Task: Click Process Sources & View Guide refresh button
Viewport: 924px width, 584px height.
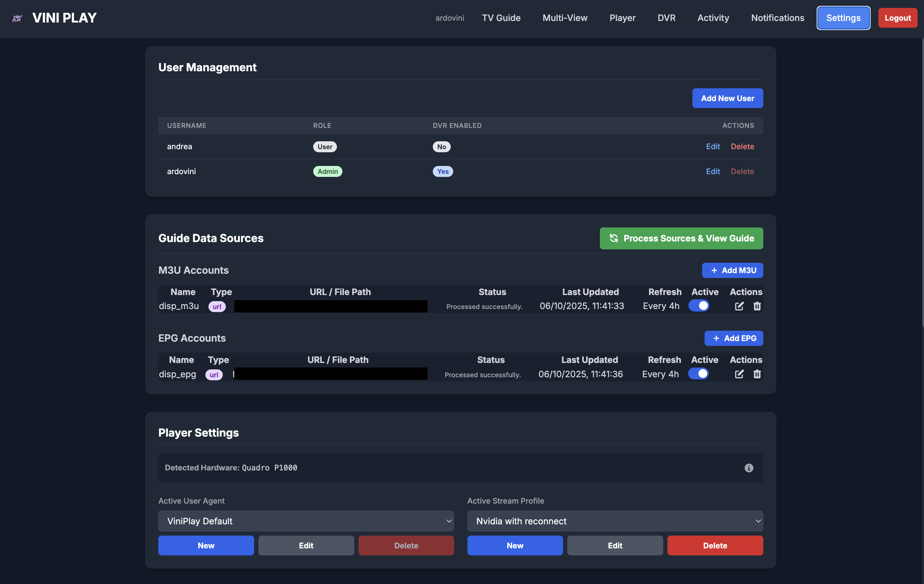Action: coord(681,238)
